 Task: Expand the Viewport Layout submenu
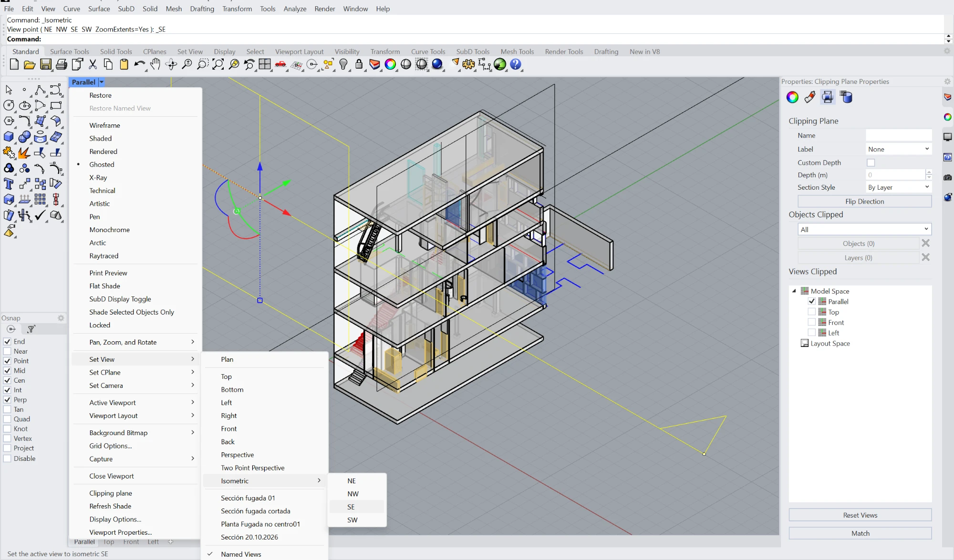135,416
